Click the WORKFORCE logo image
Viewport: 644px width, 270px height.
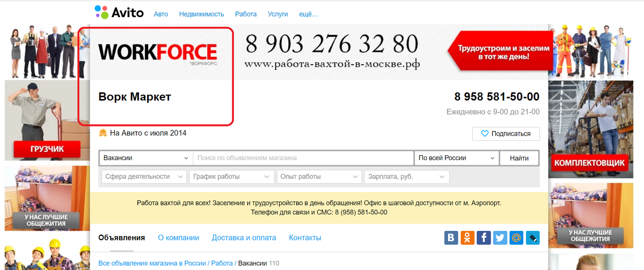158,54
